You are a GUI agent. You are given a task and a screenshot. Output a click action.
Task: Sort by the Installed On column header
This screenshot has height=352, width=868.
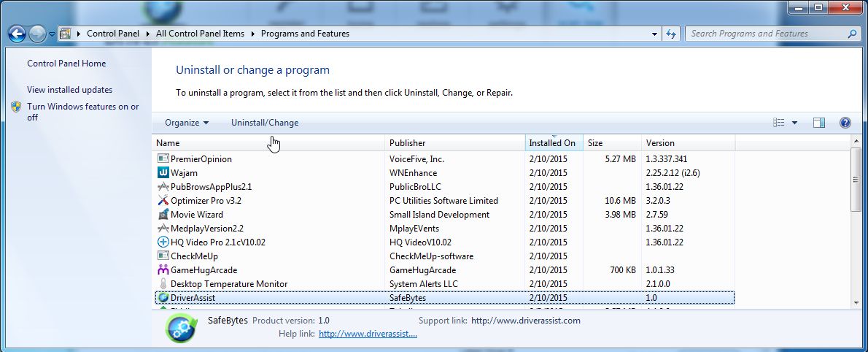[x=554, y=143]
